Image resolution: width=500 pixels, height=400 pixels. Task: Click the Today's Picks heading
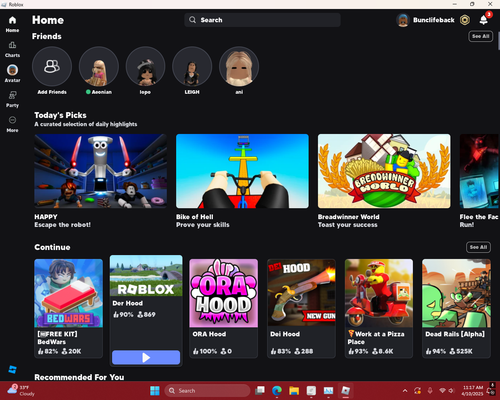(60, 115)
